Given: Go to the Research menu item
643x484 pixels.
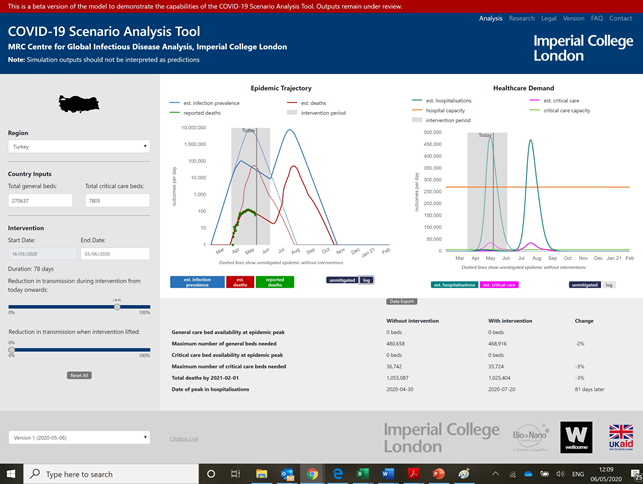Looking at the screenshot, I should tap(521, 18).
